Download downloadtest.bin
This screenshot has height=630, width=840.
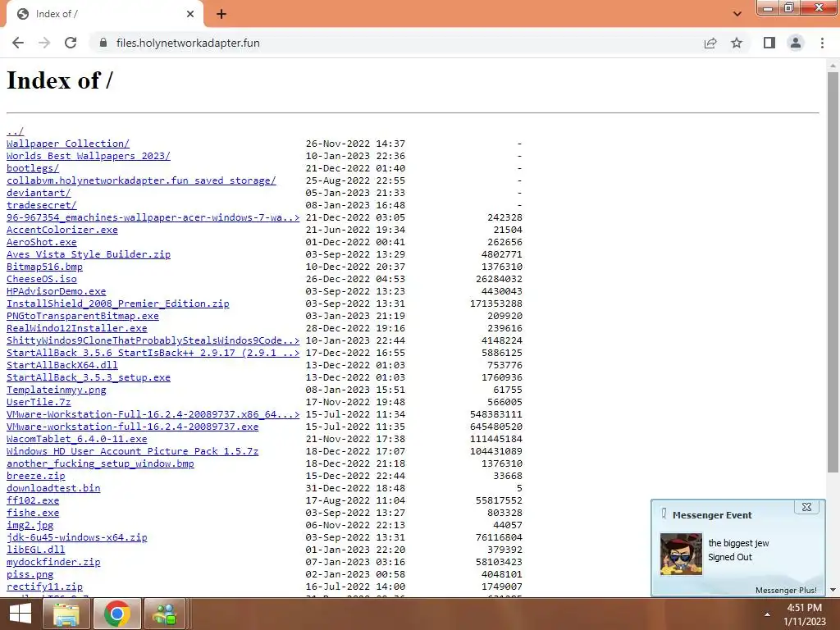[53, 489]
